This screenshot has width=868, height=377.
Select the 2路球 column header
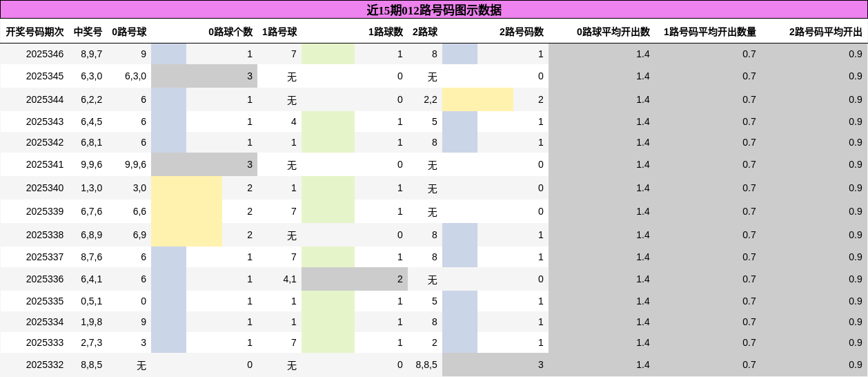(x=425, y=32)
